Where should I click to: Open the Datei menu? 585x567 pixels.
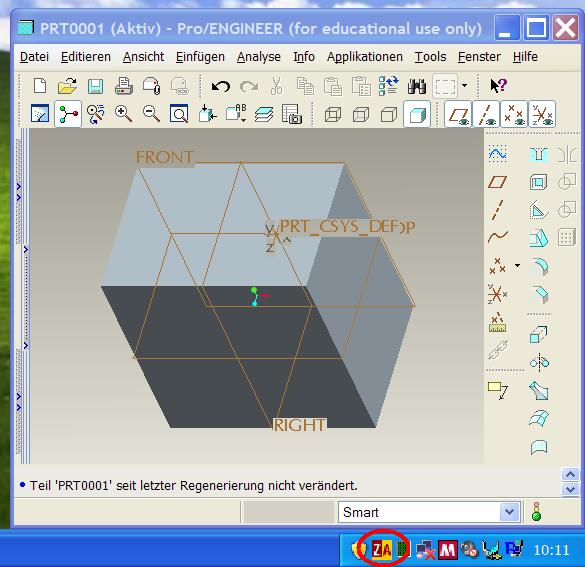pos(34,57)
